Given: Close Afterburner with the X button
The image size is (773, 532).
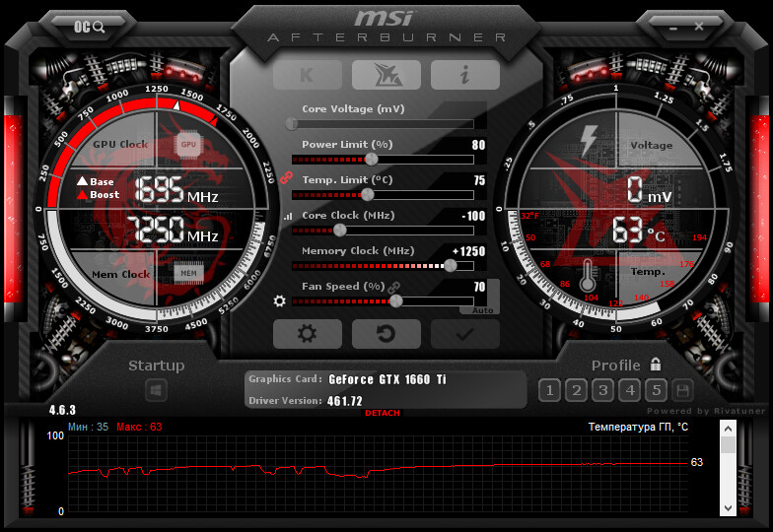Looking at the screenshot, I should (x=699, y=26).
